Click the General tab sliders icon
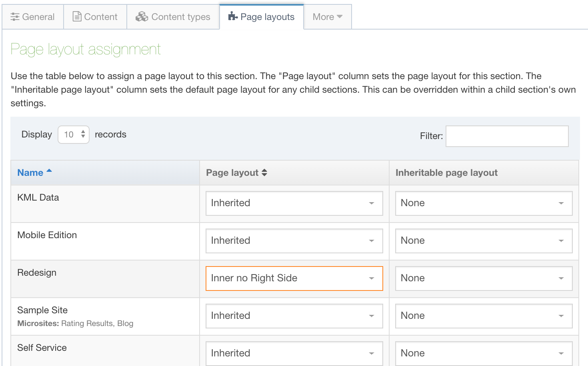Image resolution: width=588 pixels, height=366 pixels. [x=15, y=17]
